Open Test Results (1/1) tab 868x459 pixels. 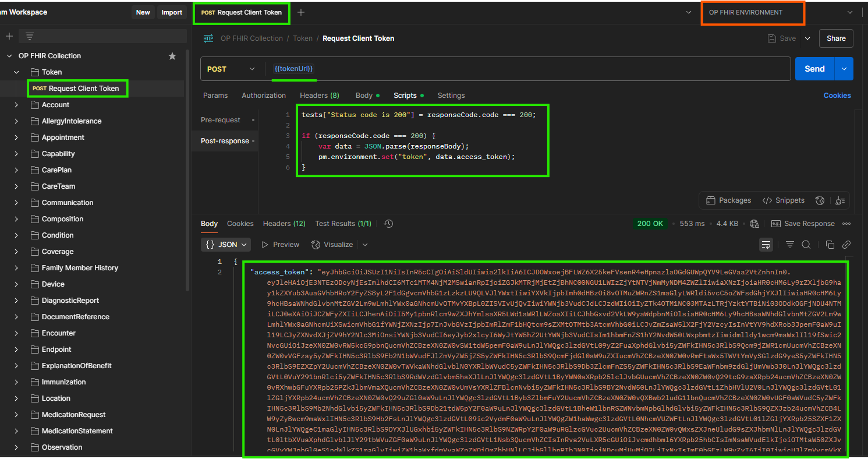[x=343, y=224]
